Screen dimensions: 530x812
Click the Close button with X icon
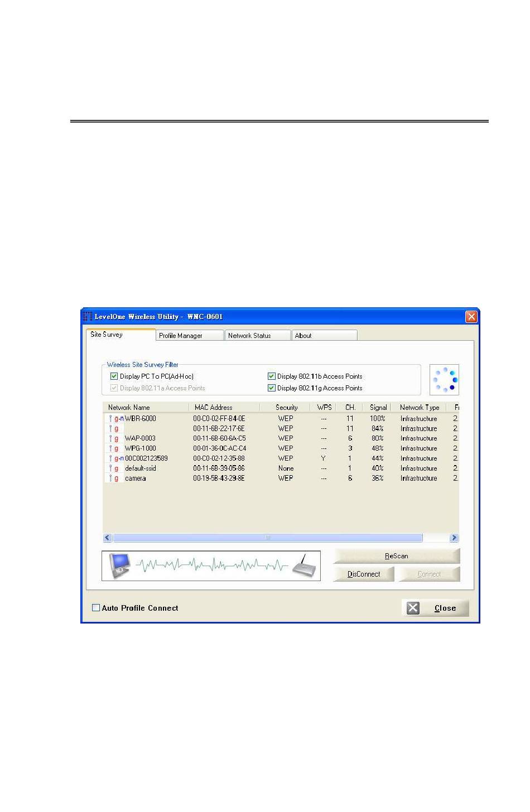tap(435, 608)
